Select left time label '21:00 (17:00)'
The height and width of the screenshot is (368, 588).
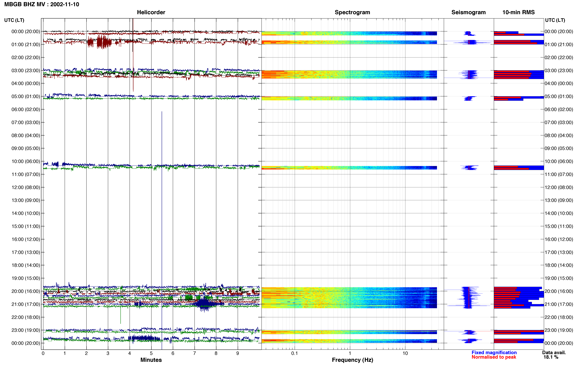tap(26, 304)
